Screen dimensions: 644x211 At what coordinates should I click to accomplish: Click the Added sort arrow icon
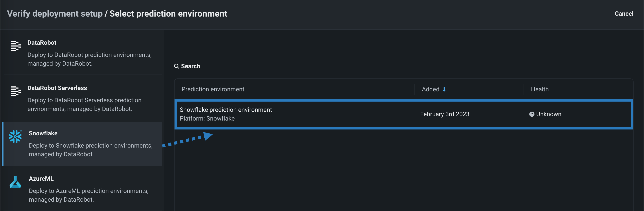point(444,89)
